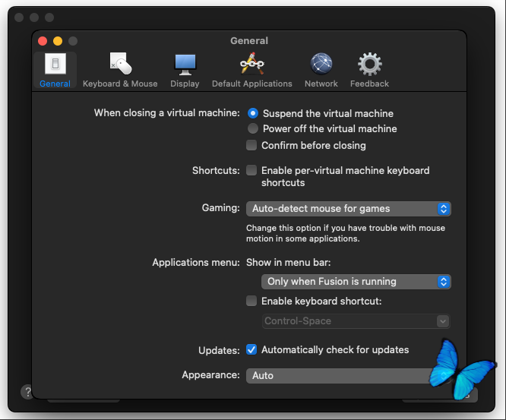Open the Feedback gear icon
Image resolution: width=506 pixels, height=420 pixels.
(370, 64)
